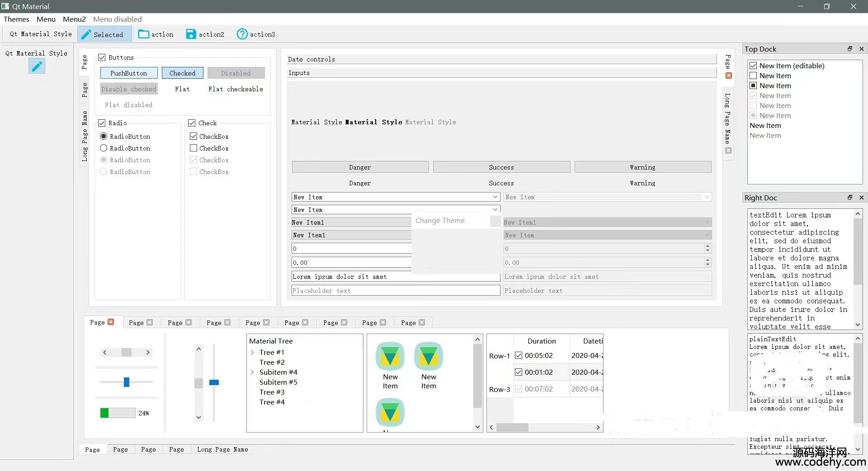This screenshot has width=868, height=471.
Task: Click the help icon for action3
Action: tap(242, 34)
